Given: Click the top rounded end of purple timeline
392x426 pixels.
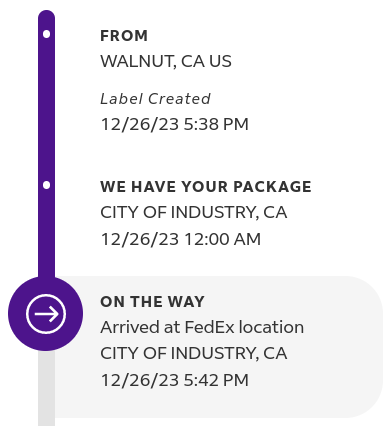Looking at the screenshot, I should tap(46, 18).
